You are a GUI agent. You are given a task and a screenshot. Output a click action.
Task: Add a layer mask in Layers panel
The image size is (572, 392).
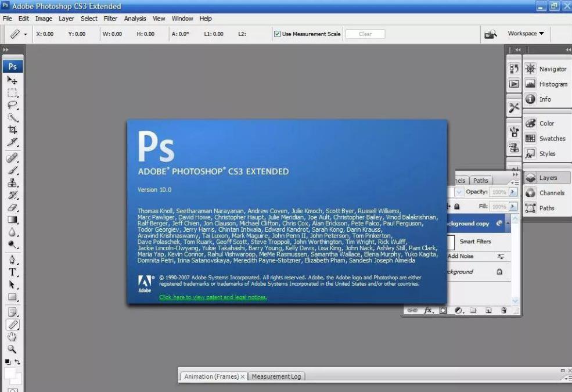pos(443,310)
